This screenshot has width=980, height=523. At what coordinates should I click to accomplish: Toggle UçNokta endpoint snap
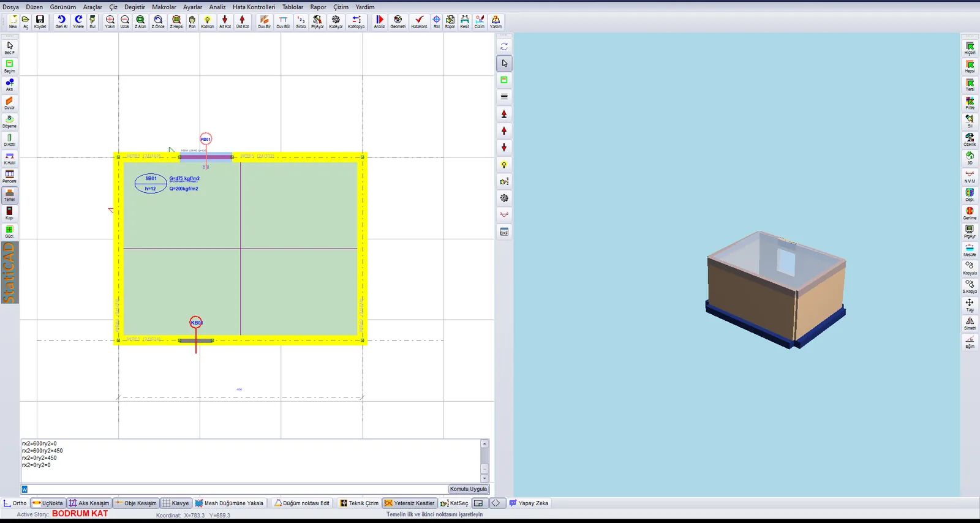point(48,503)
